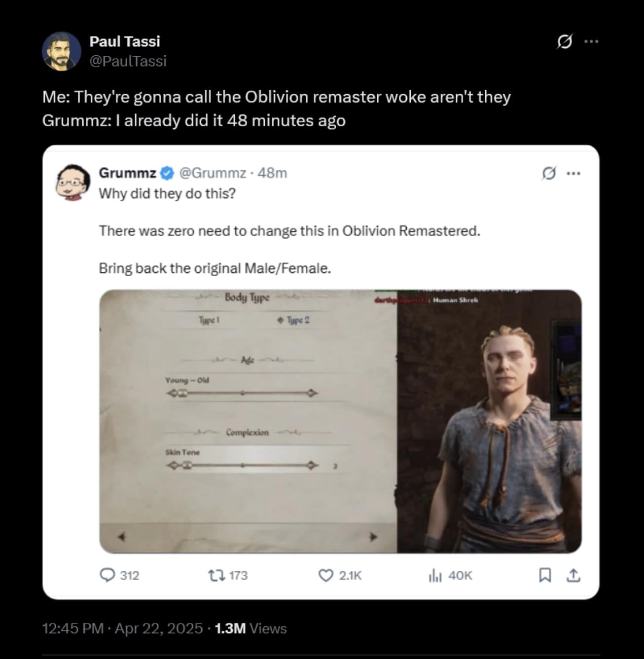The width and height of the screenshot is (644, 659).
Task: Click the Young–Old age slider
Action: [x=242, y=393]
